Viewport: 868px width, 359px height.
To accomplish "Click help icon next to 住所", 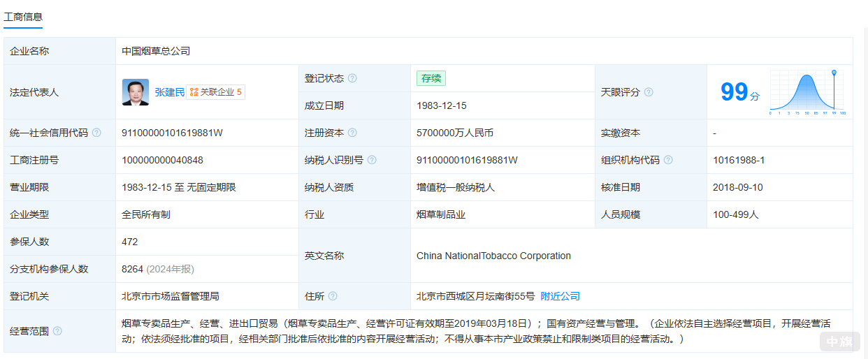I will pyautogui.click(x=333, y=296).
